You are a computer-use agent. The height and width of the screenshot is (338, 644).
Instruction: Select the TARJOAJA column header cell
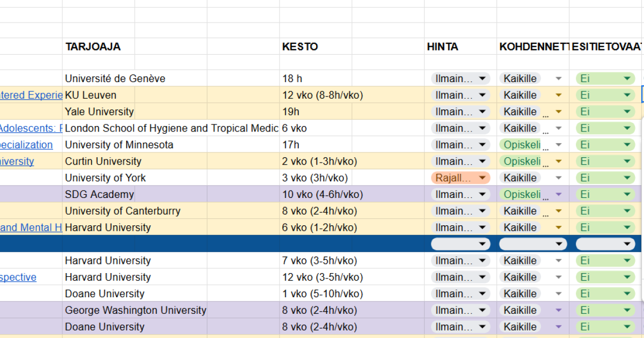click(93, 47)
